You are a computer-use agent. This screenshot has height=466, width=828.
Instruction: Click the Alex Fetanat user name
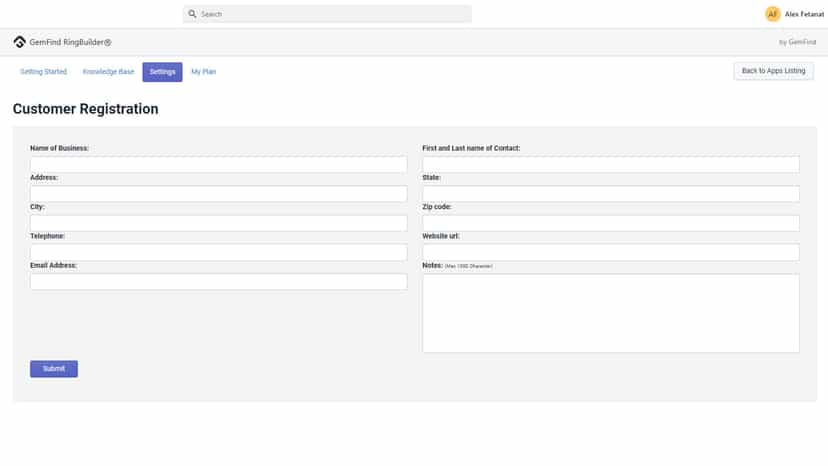click(x=804, y=14)
